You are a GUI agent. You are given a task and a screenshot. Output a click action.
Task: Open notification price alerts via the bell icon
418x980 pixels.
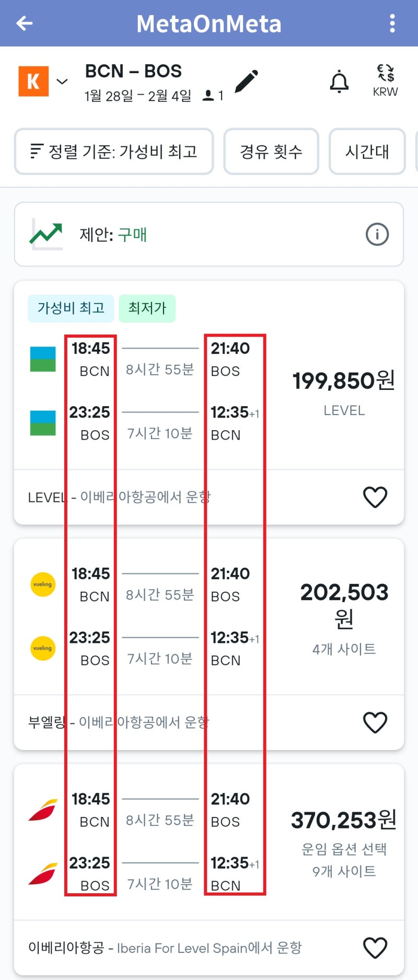(339, 81)
